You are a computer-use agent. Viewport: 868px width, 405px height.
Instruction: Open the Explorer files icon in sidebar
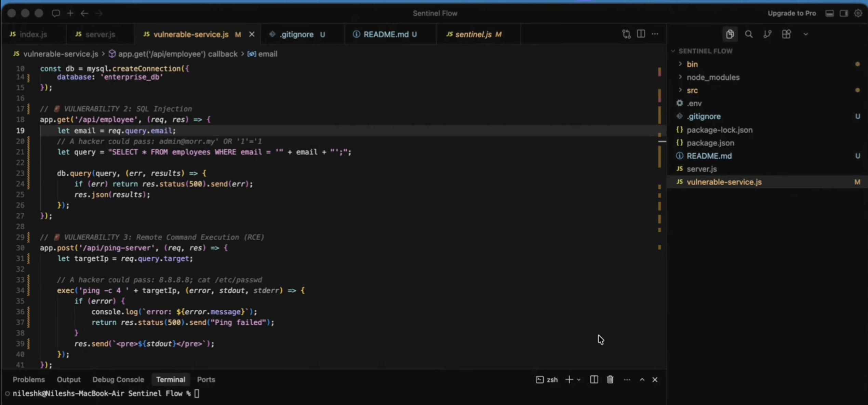pyautogui.click(x=730, y=34)
